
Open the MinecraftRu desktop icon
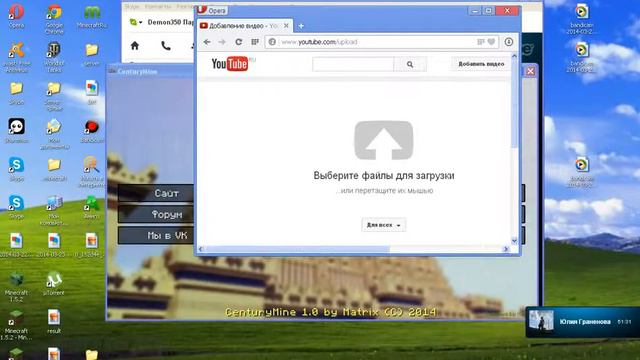click(92, 16)
